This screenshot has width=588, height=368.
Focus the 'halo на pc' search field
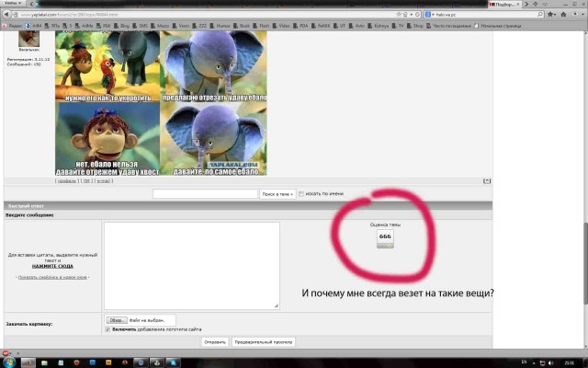pos(486,15)
